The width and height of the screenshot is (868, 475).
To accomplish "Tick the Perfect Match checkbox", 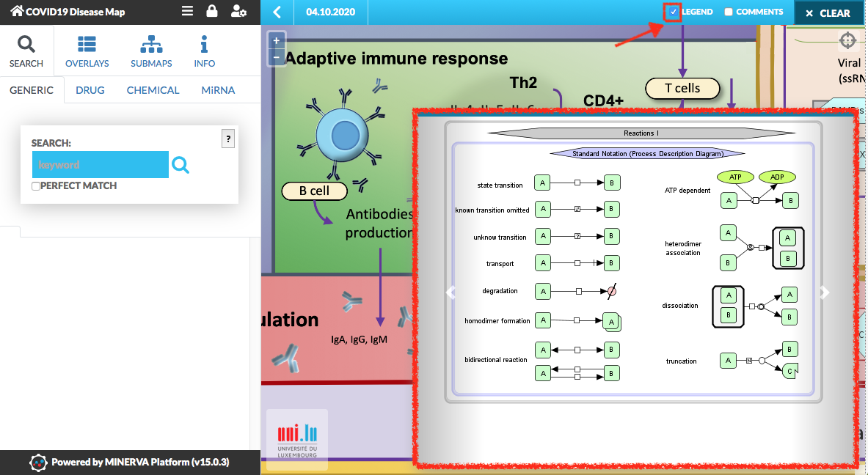I will [x=36, y=186].
